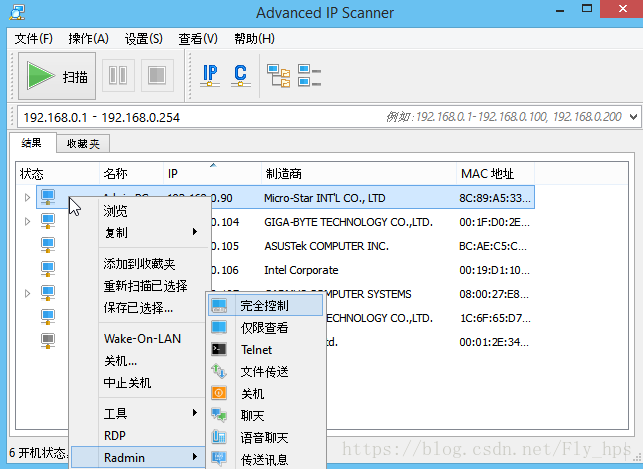Open the 复制 submenu
The width and height of the screenshot is (643, 469).
pos(139,232)
